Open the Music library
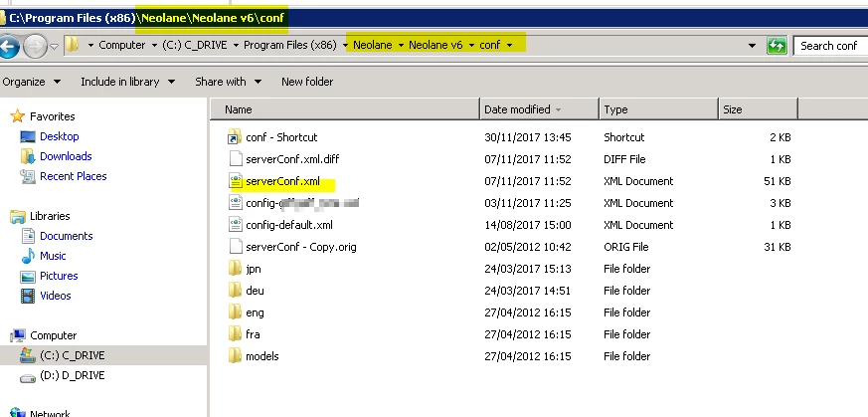 [x=53, y=256]
